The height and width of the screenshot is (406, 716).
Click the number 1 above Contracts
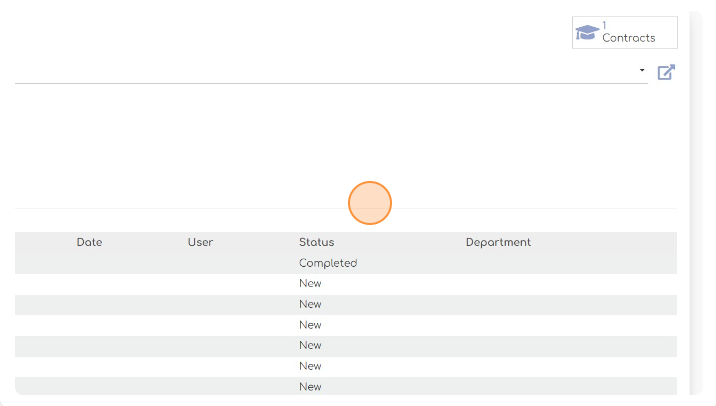click(604, 25)
